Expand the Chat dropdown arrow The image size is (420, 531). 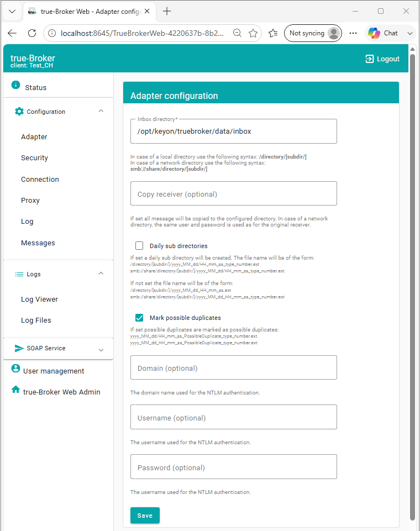(x=410, y=33)
